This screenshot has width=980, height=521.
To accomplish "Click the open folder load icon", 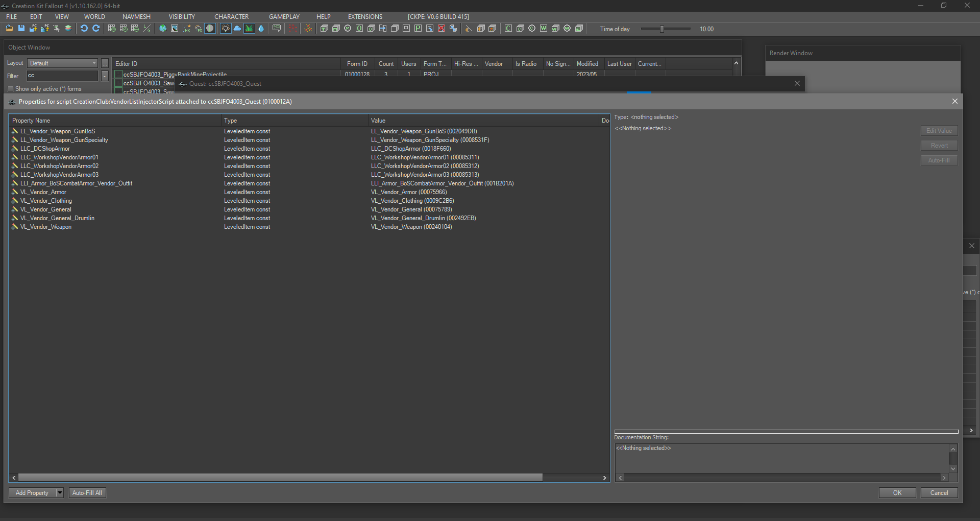I will [x=10, y=29].
